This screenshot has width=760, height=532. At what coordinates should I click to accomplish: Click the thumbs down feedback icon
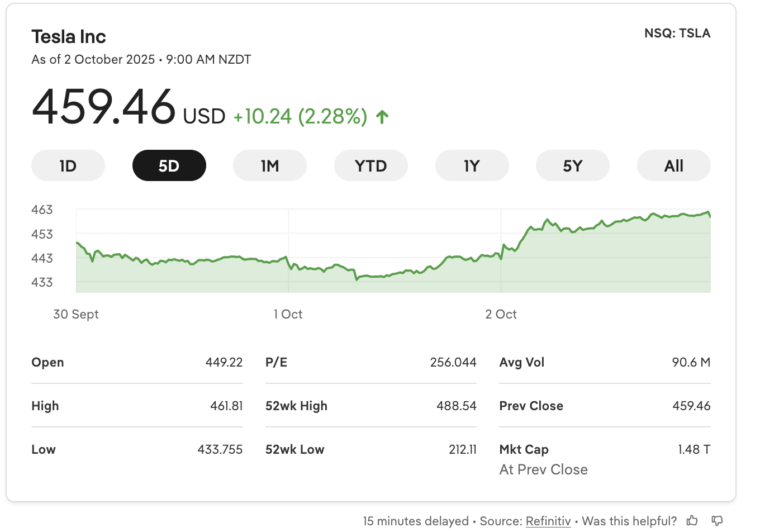tap(717, 521)
